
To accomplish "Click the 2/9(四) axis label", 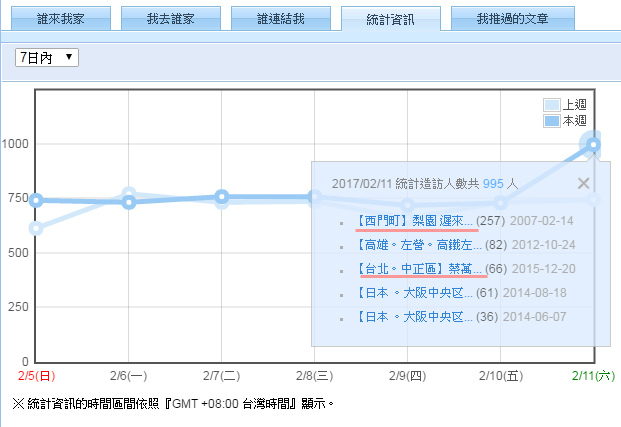I will pyautogui.click(x=408, y=376).
